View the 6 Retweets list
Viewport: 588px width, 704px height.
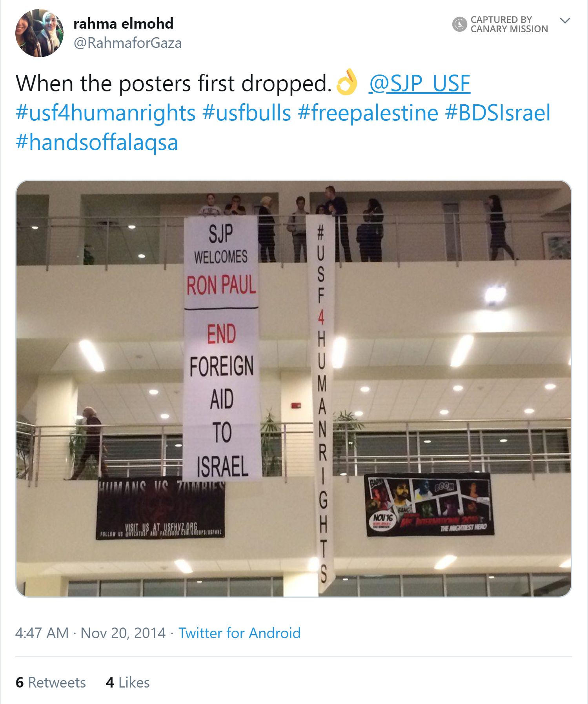tap(51, 682)
